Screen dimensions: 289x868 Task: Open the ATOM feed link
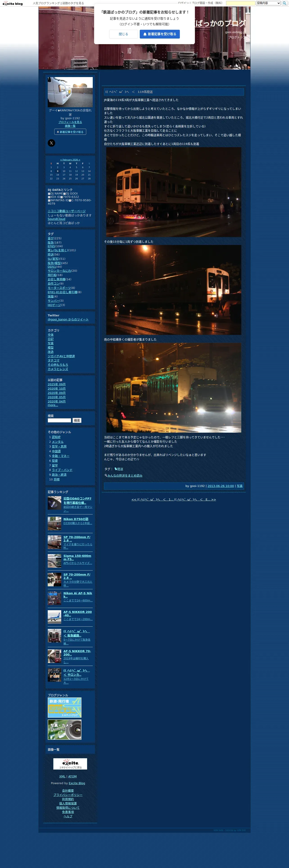tap(72, 776)
